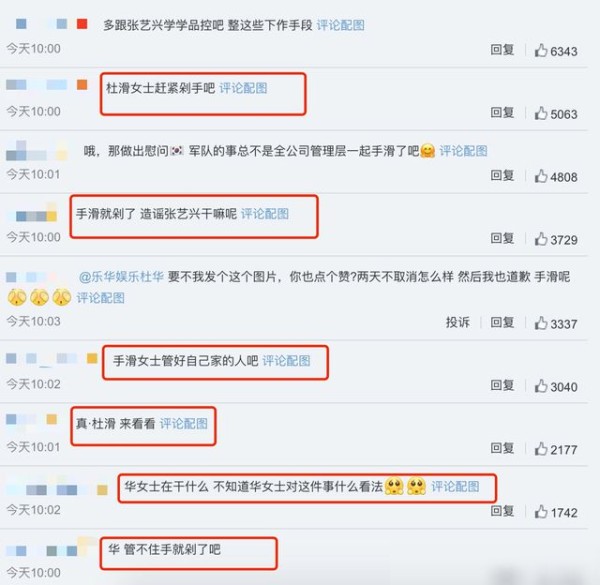
Task: Open 评论配图 on the 手滑就剁了 comment
Action: [x=265, y=214]
